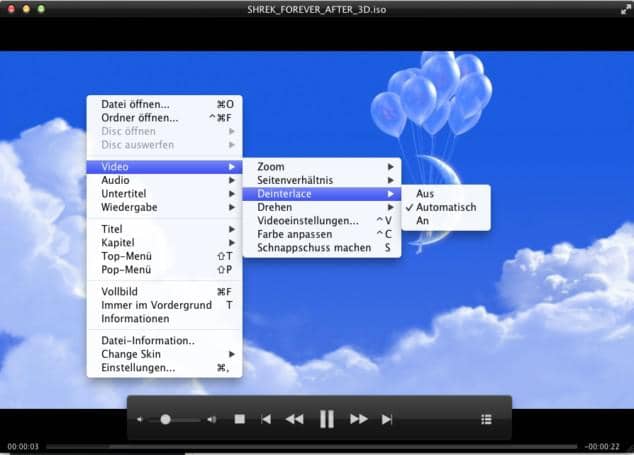Click the elapsed time 00:00:03

23,447
